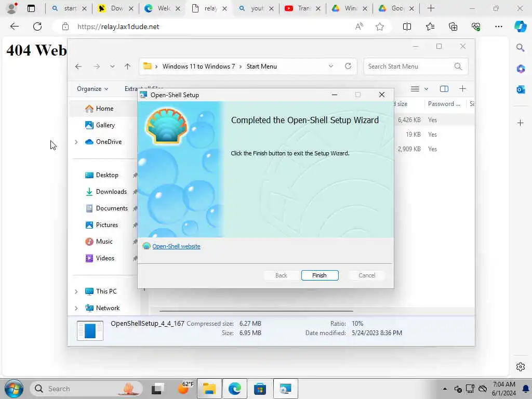Refresh the Start Menu folder view

348,66
